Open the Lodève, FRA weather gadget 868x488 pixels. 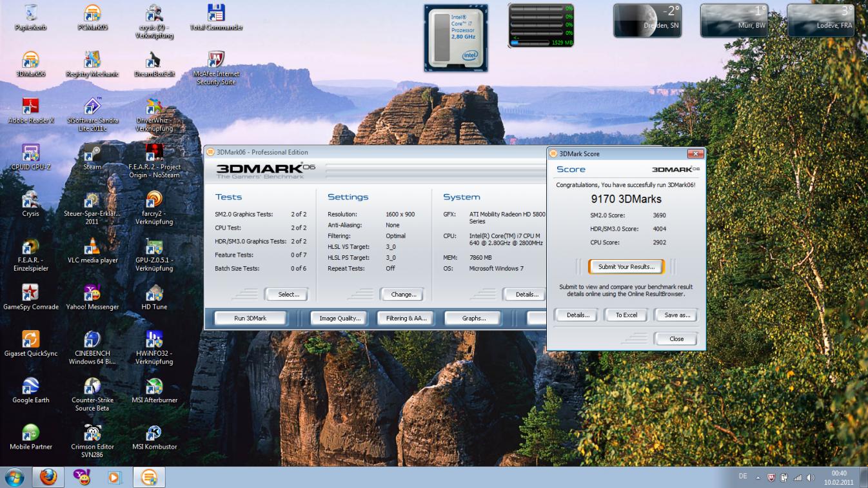pyautogui.click(x=822, y=20)
